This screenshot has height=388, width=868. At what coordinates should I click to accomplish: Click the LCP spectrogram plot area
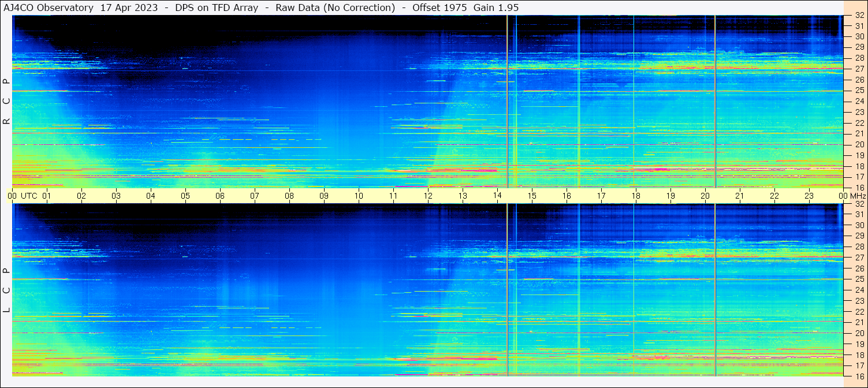(428, 290)
